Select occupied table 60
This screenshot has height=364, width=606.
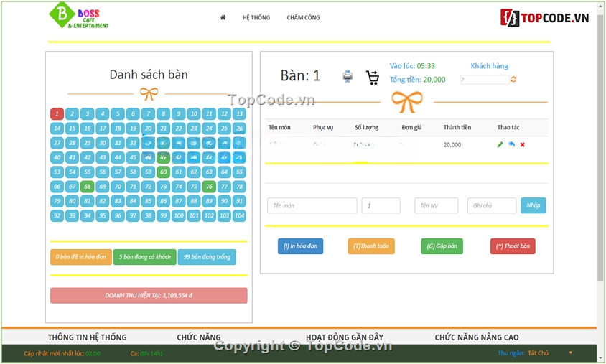click(164, 172)
